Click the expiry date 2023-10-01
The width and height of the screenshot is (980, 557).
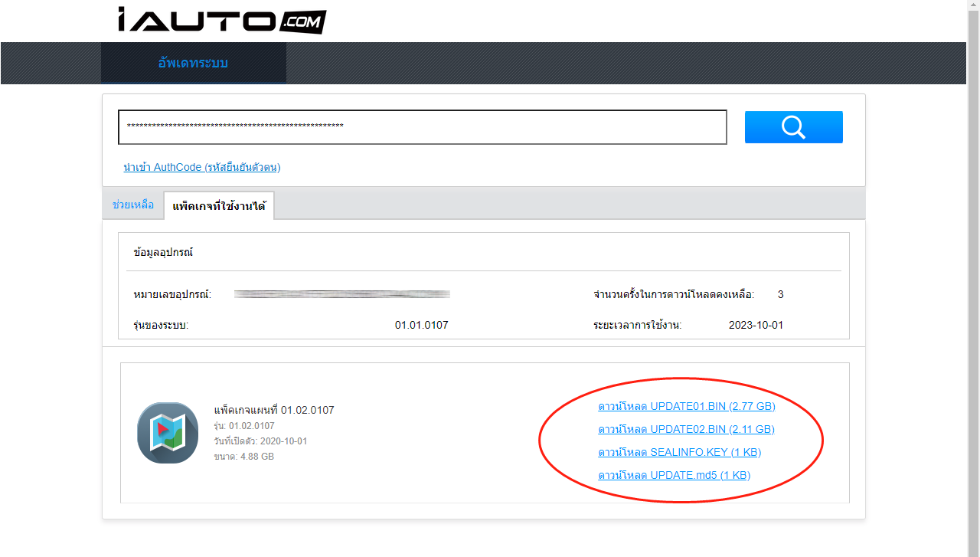pyautogui.click(x=756, y=324)
